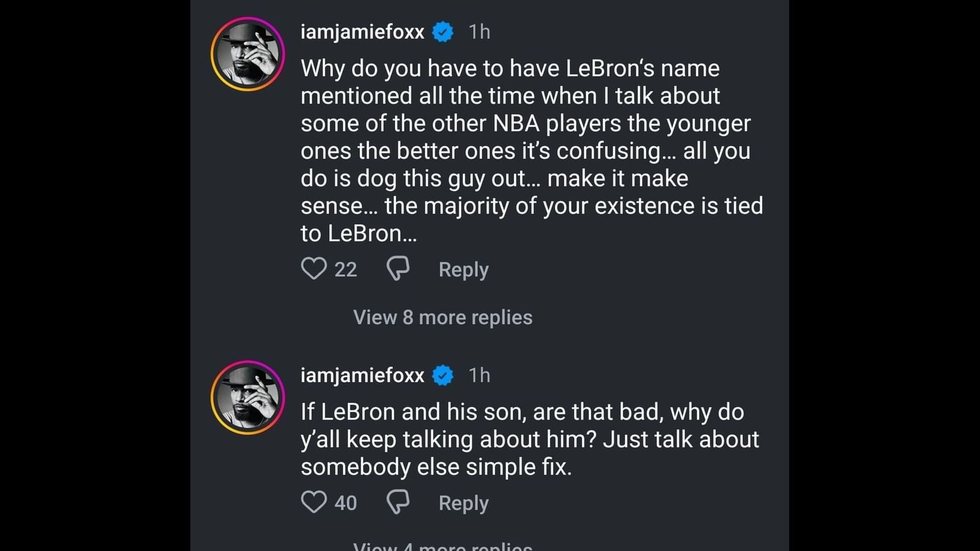Reply to the first comment
Viewport: 980px width, 551px height.
pyautogui.click(x=462, y=269)
